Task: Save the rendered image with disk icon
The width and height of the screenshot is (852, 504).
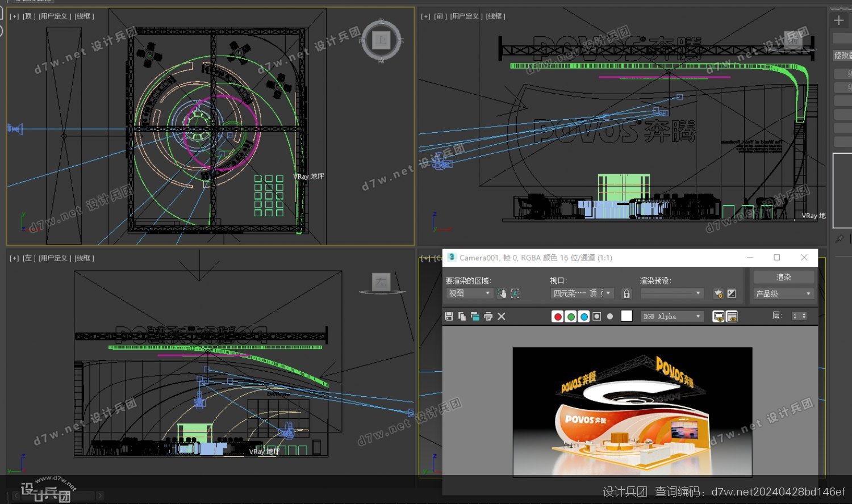Action: pyautogui.click(x=449, y=316)
